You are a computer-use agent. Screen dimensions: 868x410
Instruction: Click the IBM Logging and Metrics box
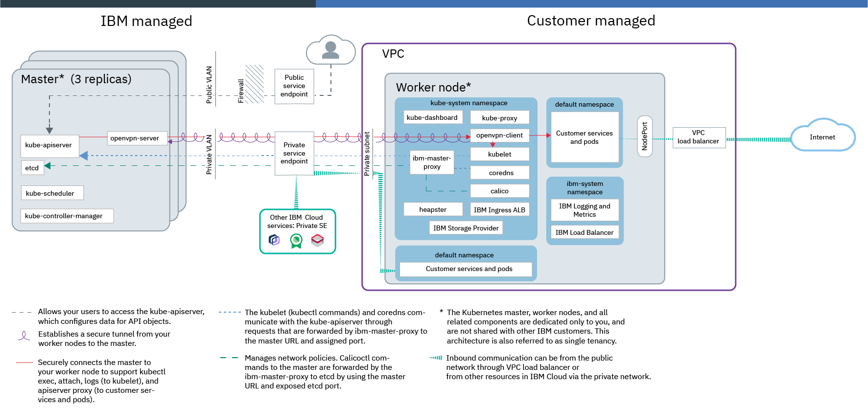point(585,210)
